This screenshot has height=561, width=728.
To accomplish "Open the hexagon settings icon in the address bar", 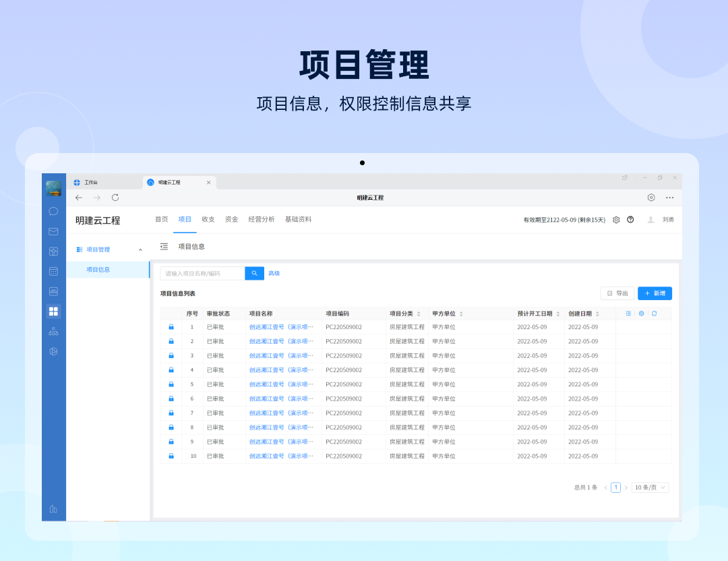I will click(x=651, y=198).
